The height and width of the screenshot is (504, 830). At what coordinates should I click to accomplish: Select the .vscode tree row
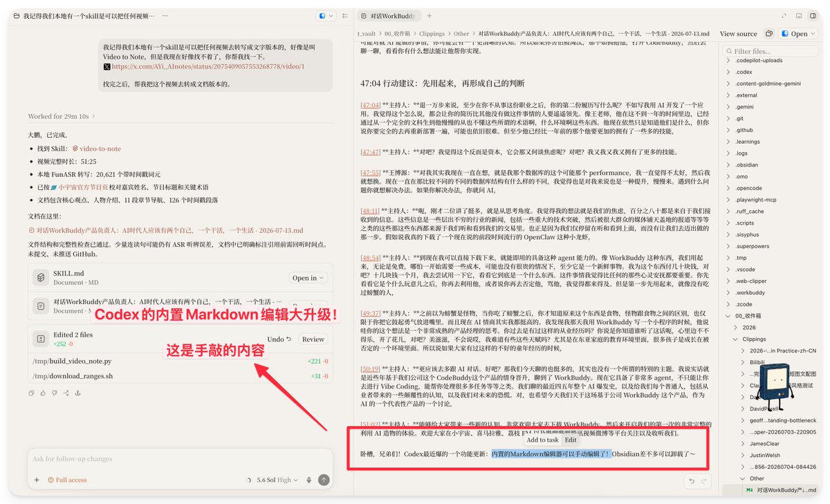770,270
